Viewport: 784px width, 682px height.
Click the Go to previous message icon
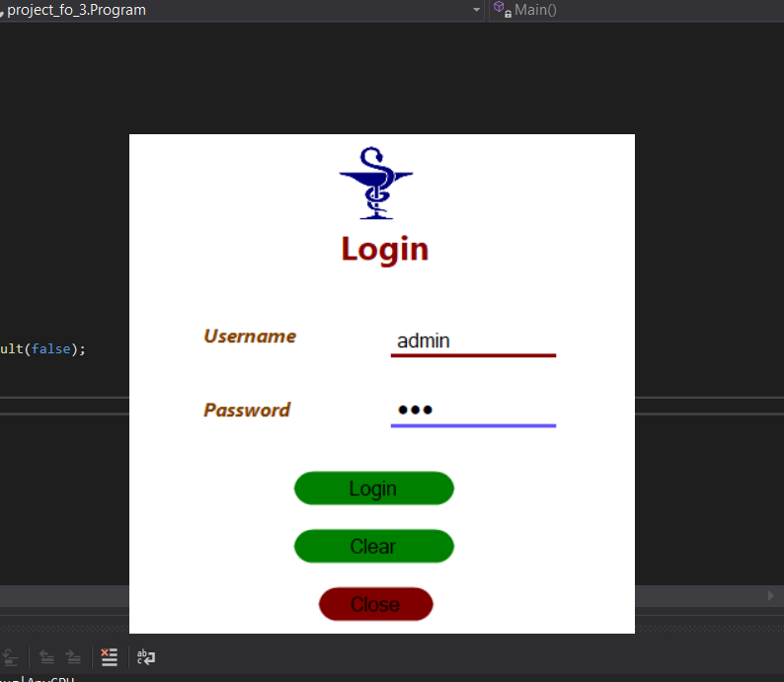(46, 657)
